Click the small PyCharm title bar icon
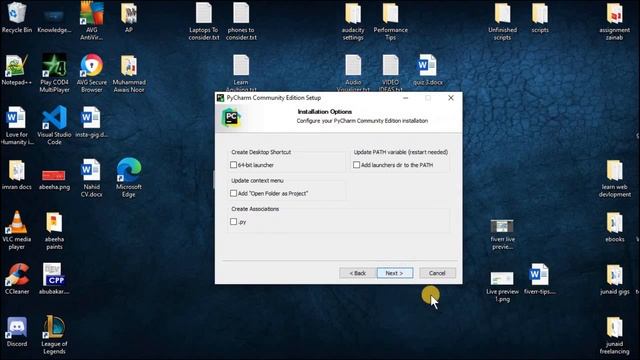Viewport: 640px width, 360px height. 220,98
